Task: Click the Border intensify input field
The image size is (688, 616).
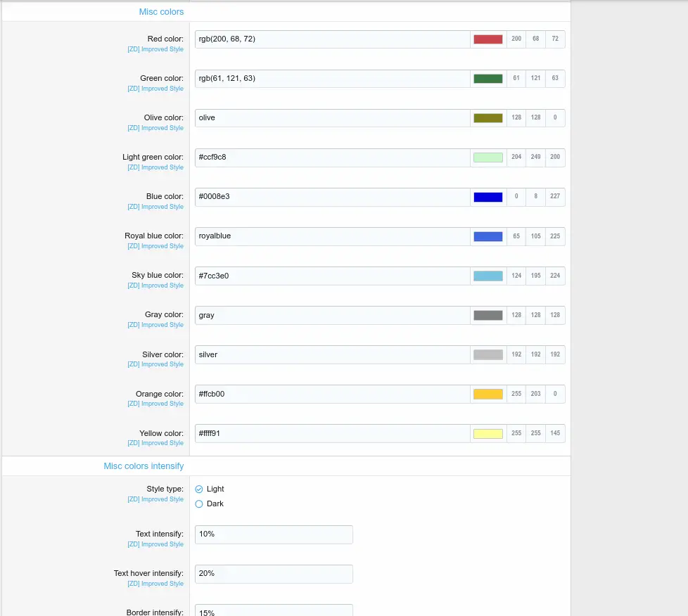Action: point(274,610)
